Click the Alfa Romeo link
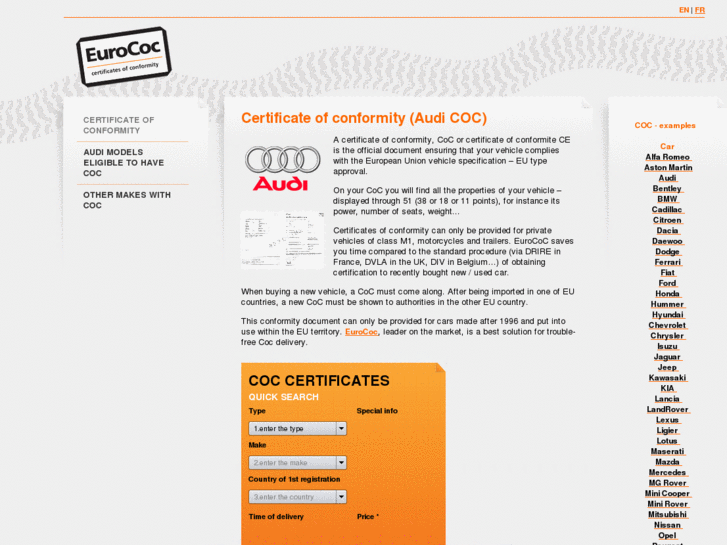 (668, 157)
